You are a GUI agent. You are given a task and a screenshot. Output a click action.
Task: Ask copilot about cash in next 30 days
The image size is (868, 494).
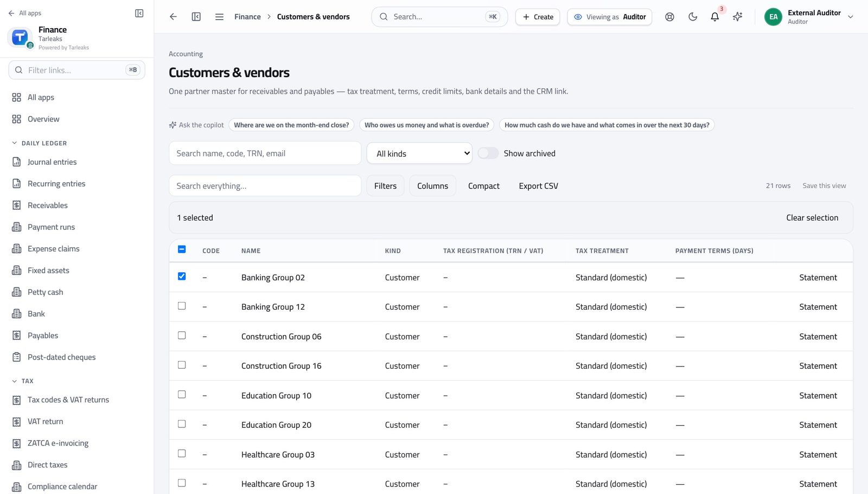607,125
